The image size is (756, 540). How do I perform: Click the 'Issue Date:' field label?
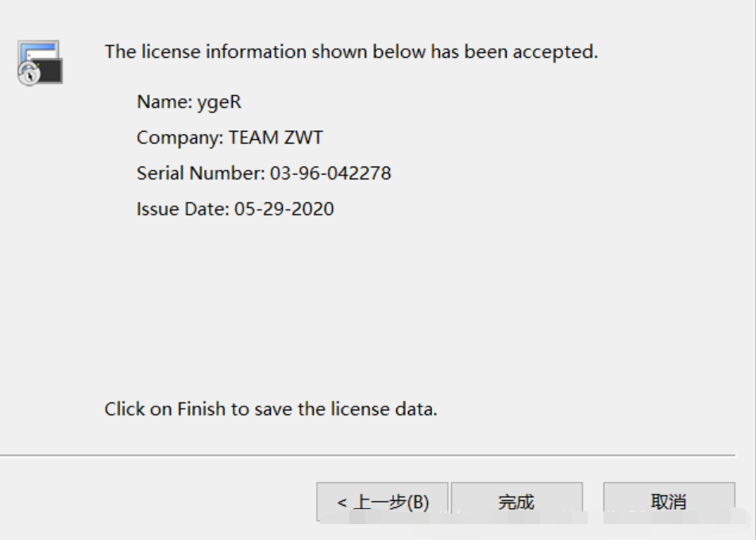[183, 209]
